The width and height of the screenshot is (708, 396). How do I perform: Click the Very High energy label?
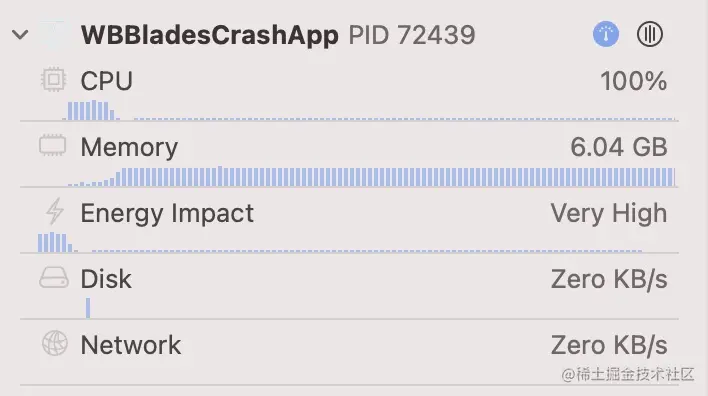click(609, 213)
